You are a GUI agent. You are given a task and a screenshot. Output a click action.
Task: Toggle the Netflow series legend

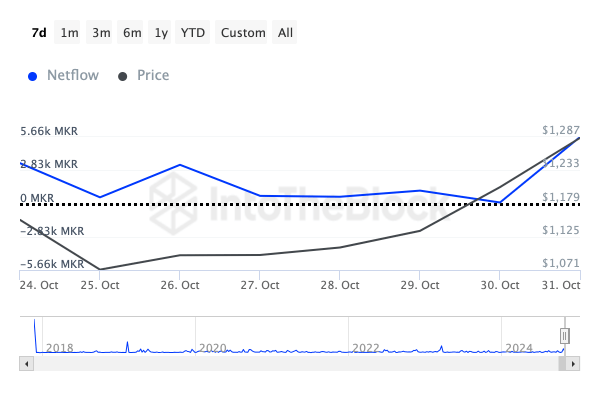click(72, 75)
